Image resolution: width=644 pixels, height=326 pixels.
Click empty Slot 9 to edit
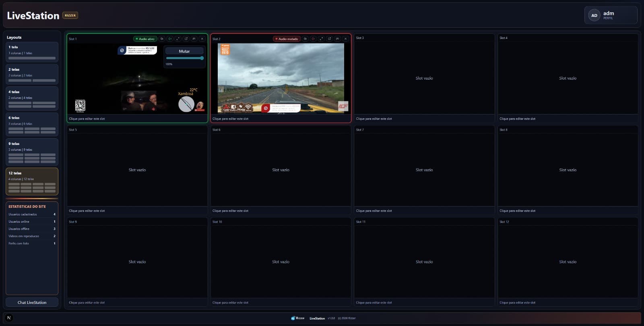(137, 262)
